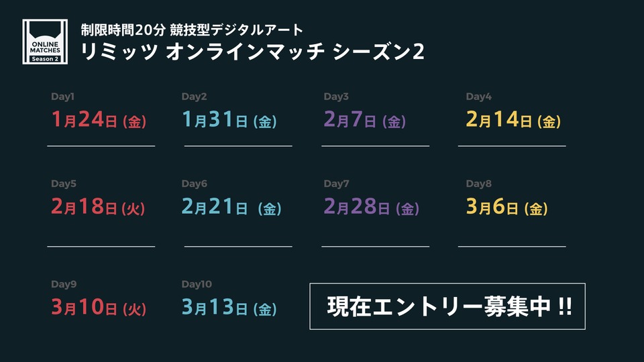Image resolution: width=644 pixels, height=362 pixels.
Task: Click the Day6 label
Action: coord(195,184)
